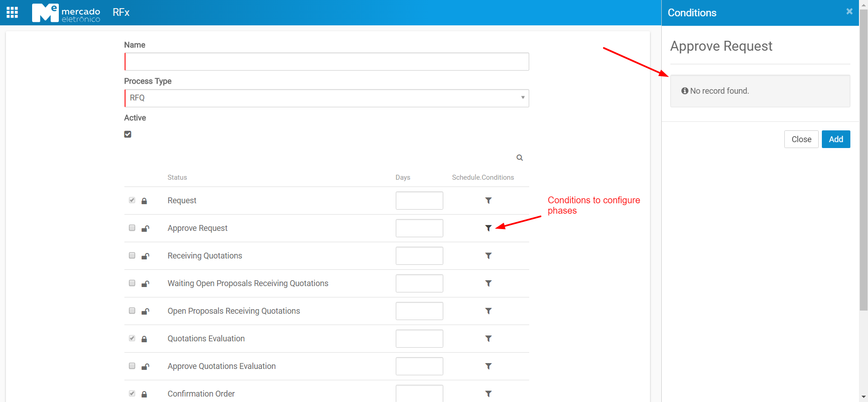
Task: Click the Close button in Conditions panel
Action: (801, 139)
